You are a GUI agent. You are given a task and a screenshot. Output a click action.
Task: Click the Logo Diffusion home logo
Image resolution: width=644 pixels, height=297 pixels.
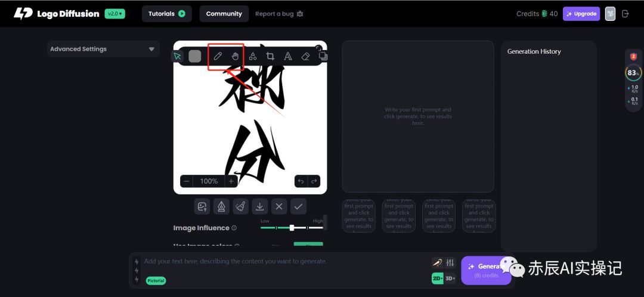(x=56, y=14)
